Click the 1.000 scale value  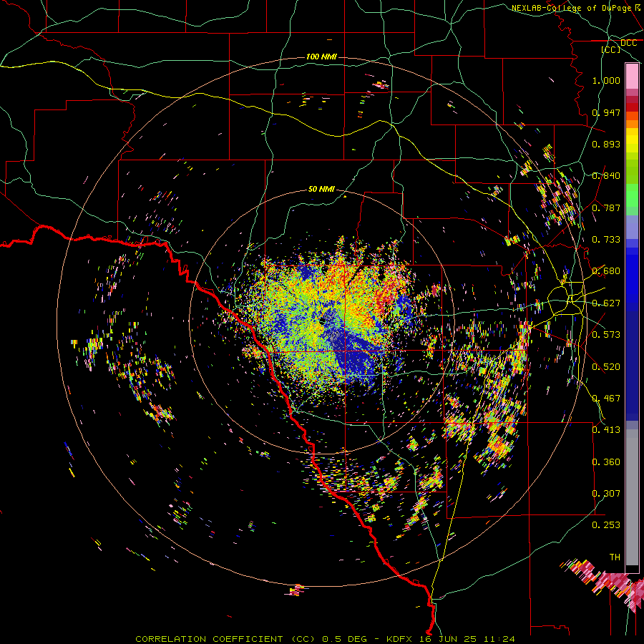coord(606,80)
